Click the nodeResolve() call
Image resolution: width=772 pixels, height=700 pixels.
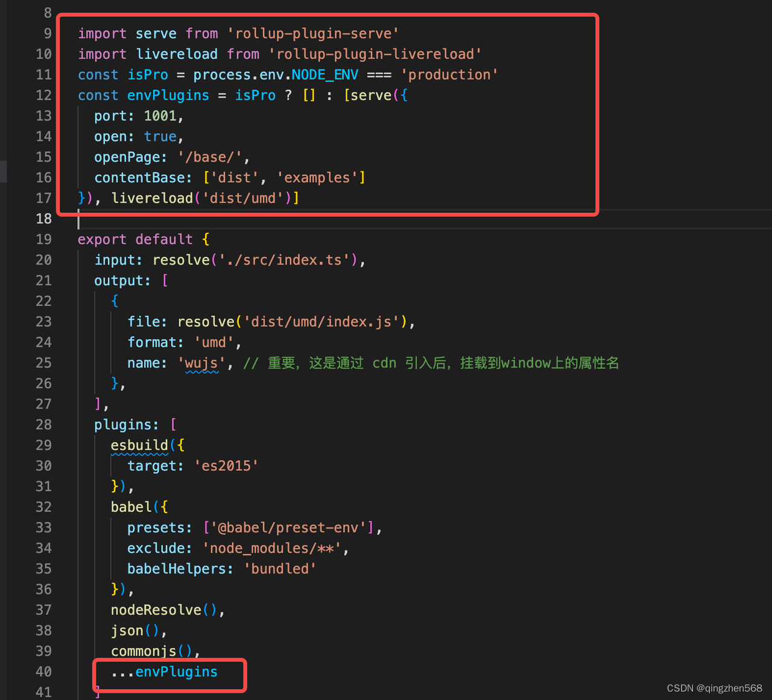164,610
